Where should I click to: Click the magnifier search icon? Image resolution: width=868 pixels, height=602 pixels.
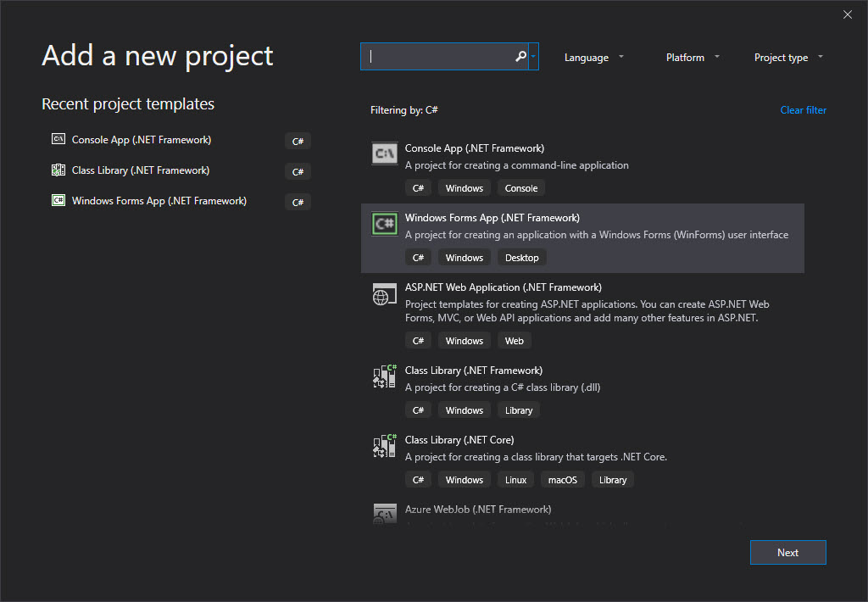click(520, 57)
